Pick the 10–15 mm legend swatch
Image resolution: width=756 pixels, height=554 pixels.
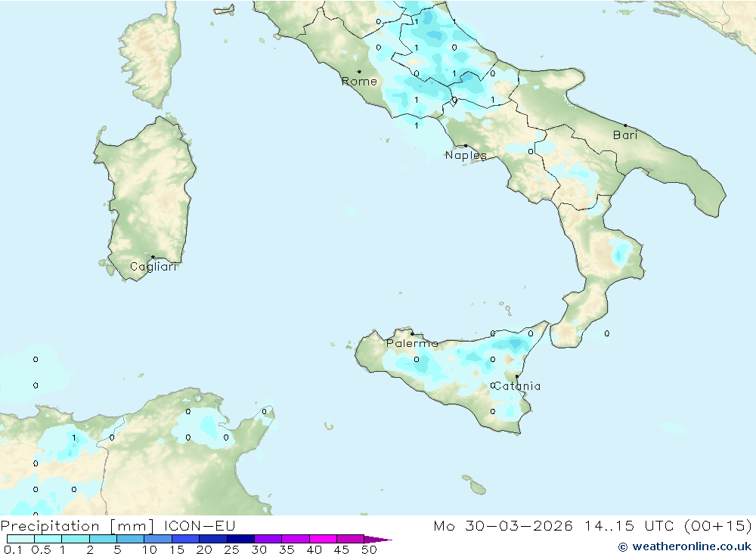158,539
